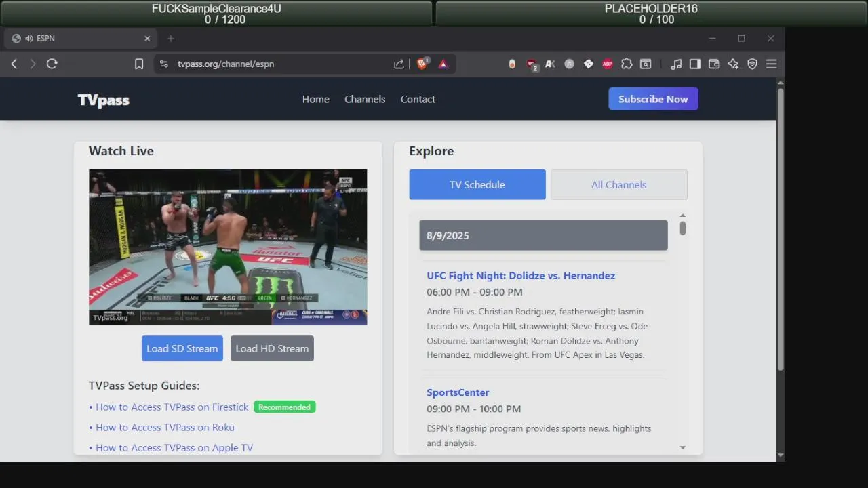Image resolution: width=868 pixels, height=488 pixels.
Task: Click the share icon in the address bar
Action: tap(399, 64)
